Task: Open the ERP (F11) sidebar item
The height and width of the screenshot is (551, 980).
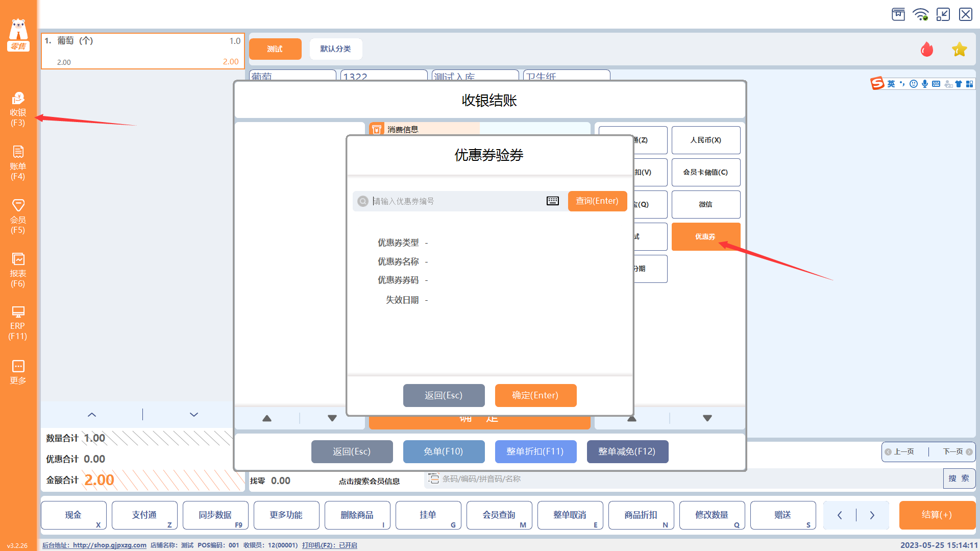Action: [x=18, y=323]
